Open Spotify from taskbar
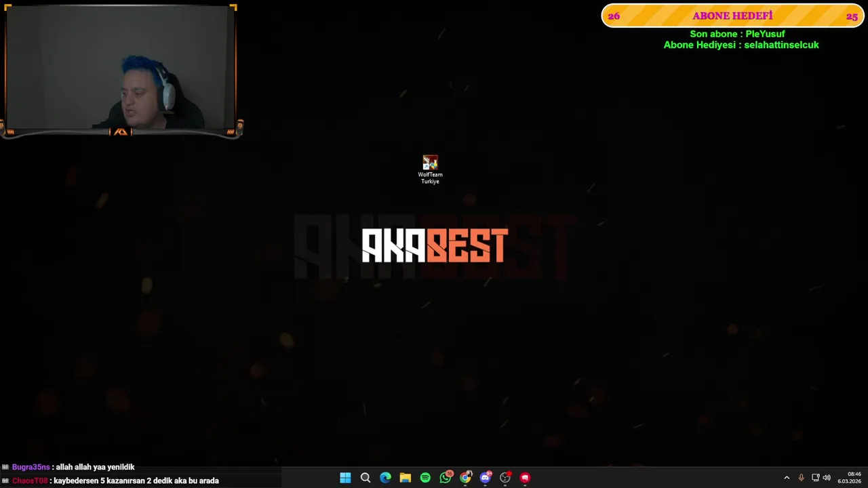 click(x=425, y=478)
